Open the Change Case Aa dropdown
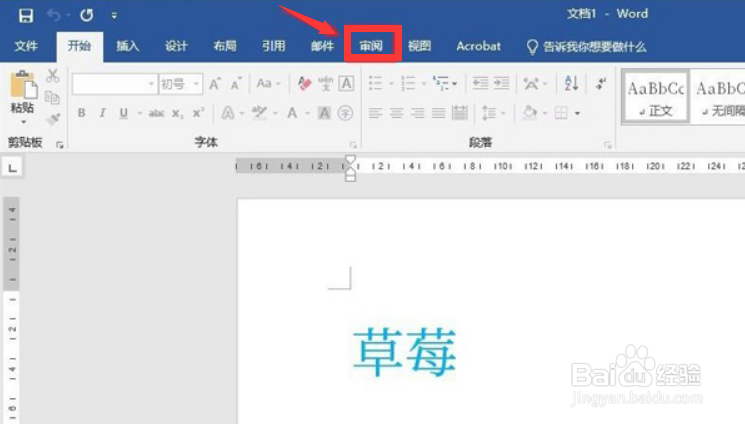 click(268, 84)
